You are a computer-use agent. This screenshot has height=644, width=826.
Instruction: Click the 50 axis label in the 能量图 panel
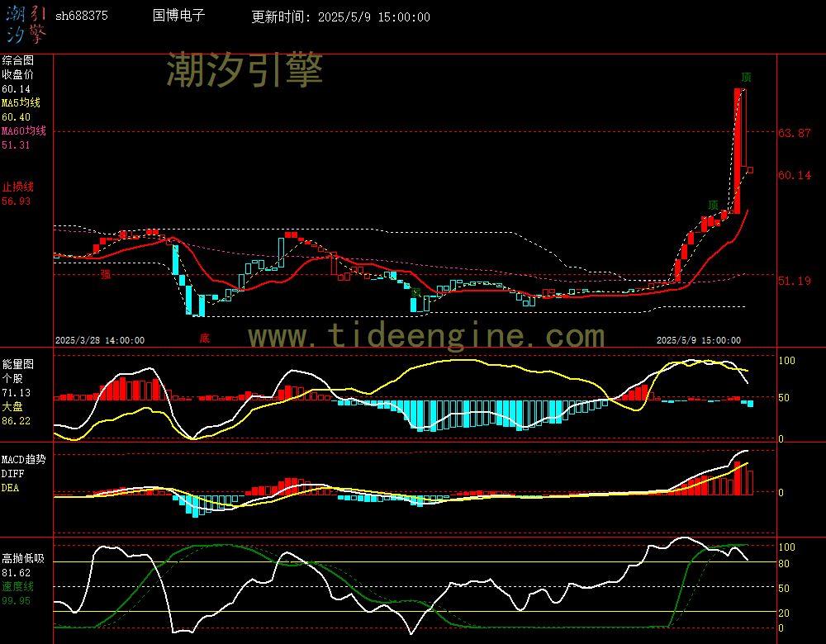click(784, 398)
